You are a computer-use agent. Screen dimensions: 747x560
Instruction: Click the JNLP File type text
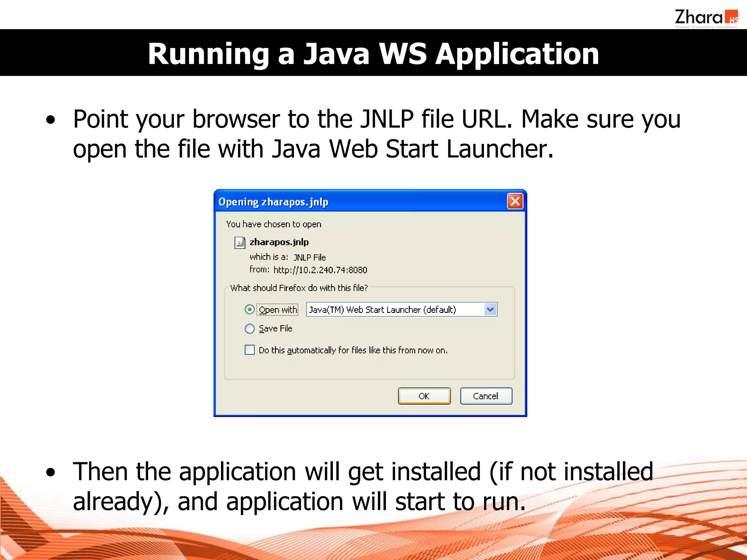[310, 257]
